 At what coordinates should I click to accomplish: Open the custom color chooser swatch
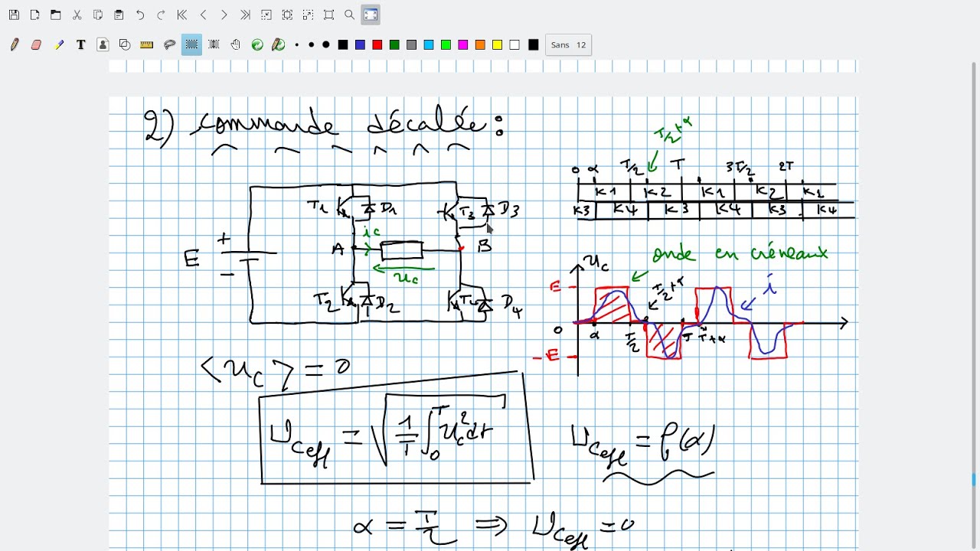pyautogui.click(x=534, y=45)
